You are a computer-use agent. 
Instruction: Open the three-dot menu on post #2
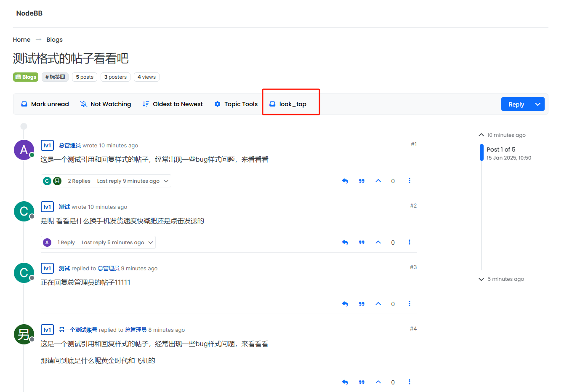(409, 242)
